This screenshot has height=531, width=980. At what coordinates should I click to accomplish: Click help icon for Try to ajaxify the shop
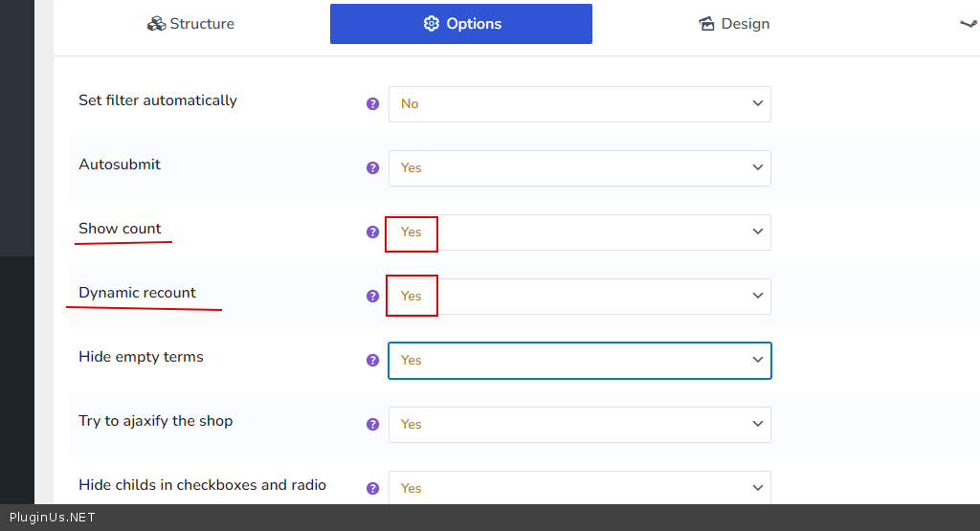(373, 425)
